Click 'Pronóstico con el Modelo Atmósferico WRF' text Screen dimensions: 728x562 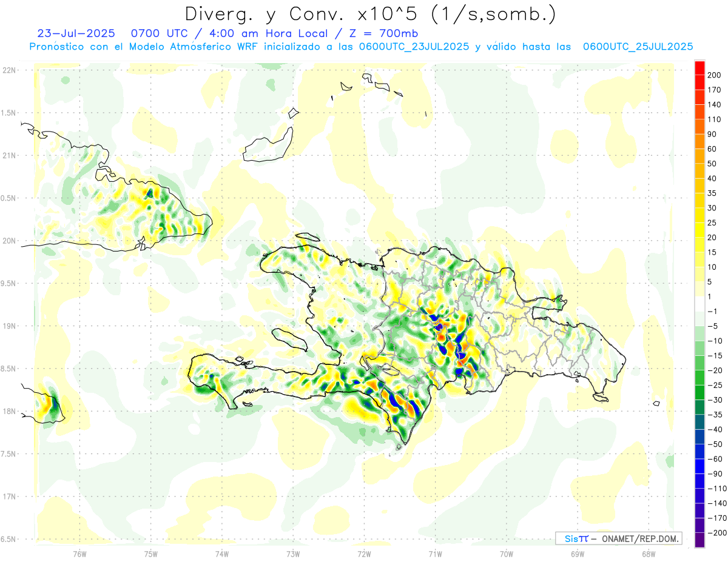pos(144,46)
